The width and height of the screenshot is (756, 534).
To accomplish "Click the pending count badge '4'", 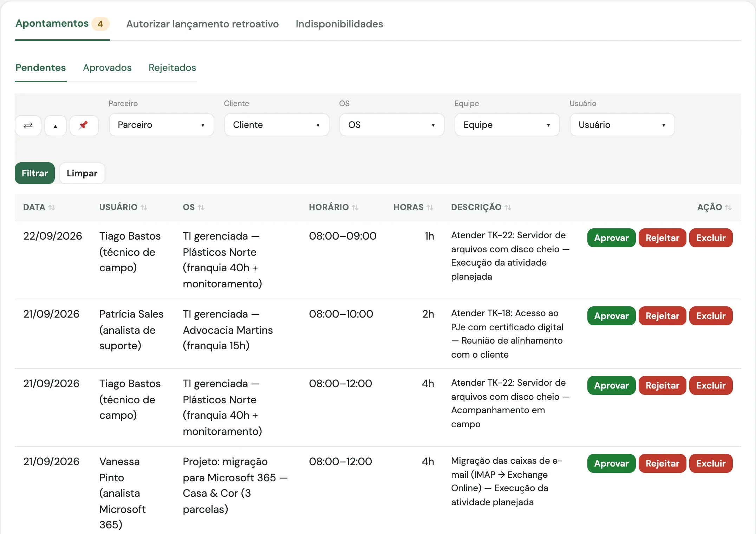I will (x=100, y=24).
